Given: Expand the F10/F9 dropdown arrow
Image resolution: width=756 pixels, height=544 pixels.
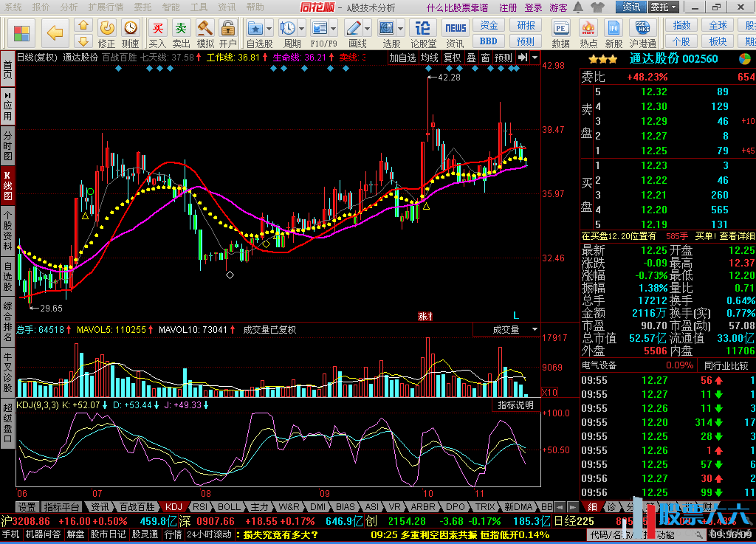Looking at the screenshot, I should coord(333,29).
